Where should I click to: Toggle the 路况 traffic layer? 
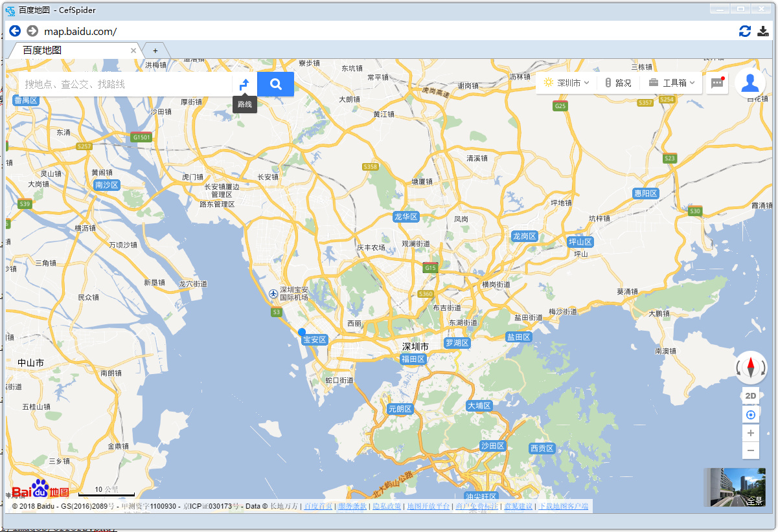point(619,83)
